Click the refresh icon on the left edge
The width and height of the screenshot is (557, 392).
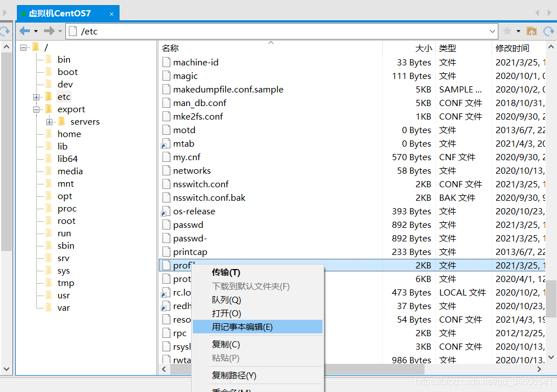(x=5, y=31)
